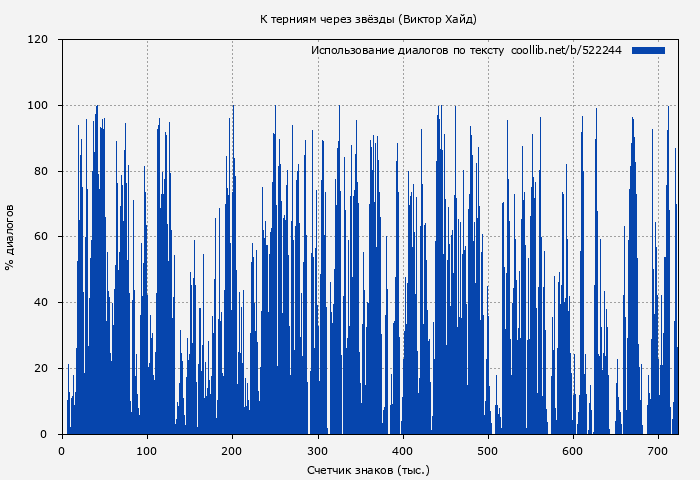Click the x-axis tick label 0
The image size is (700, 480).
coord(62,450)
